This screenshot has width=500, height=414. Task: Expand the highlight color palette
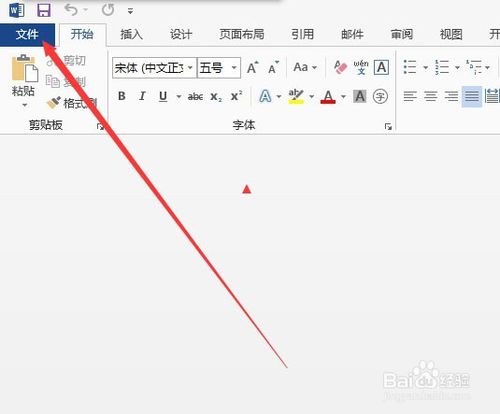(311, 97)
